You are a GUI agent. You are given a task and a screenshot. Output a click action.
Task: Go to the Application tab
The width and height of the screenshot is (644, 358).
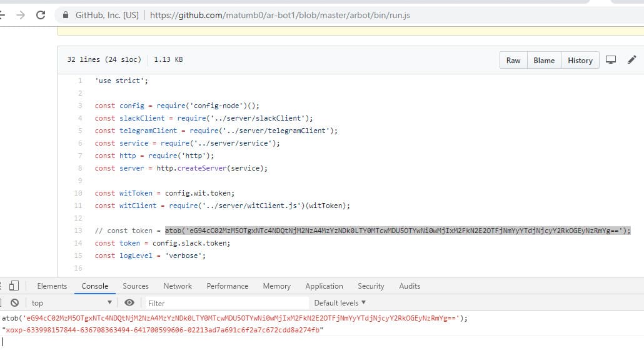pyautogui.click(x=324, y=286)
